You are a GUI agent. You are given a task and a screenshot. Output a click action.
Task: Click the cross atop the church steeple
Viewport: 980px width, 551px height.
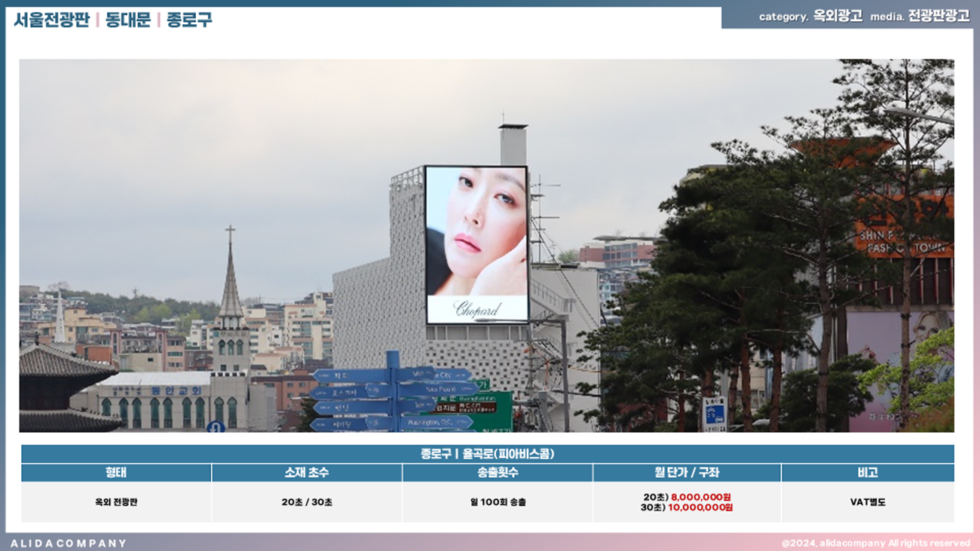230,232
